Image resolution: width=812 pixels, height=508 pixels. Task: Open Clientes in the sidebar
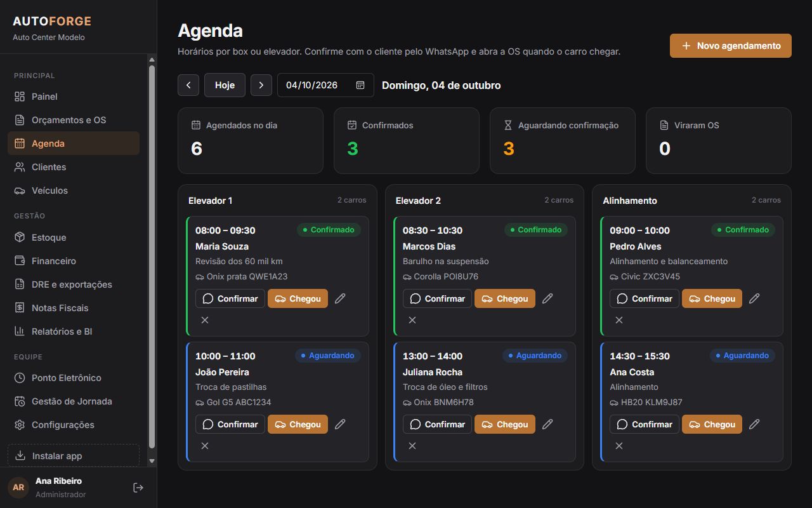click(74, 167)
